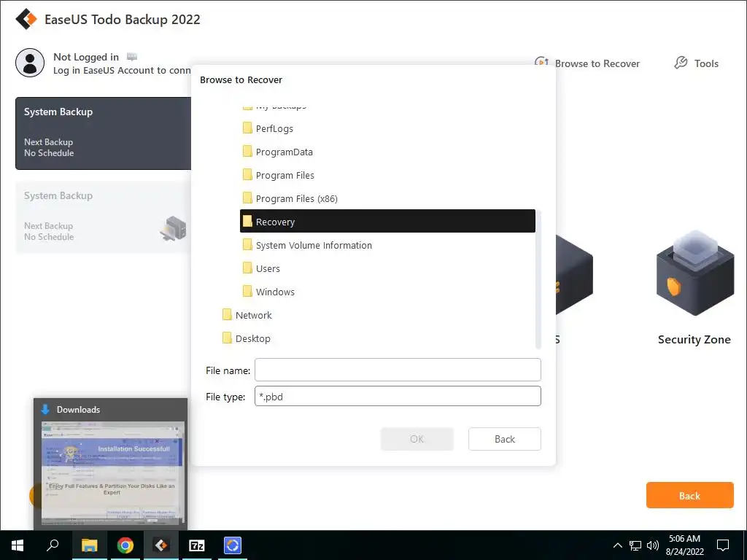Click the Windows folder icon
Viewport: 747px width, 560px height.
247,292
